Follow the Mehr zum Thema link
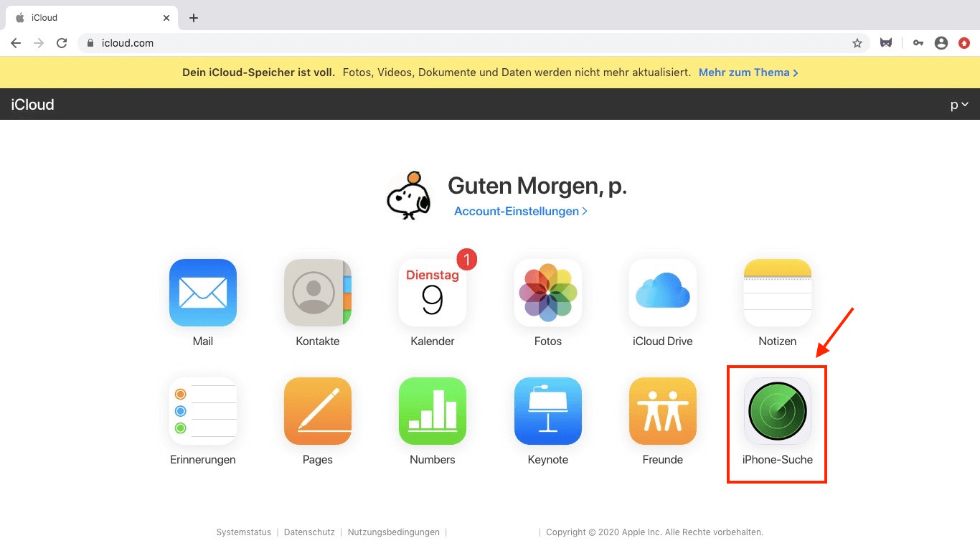 pyautogui.click(x=748, y=72)
